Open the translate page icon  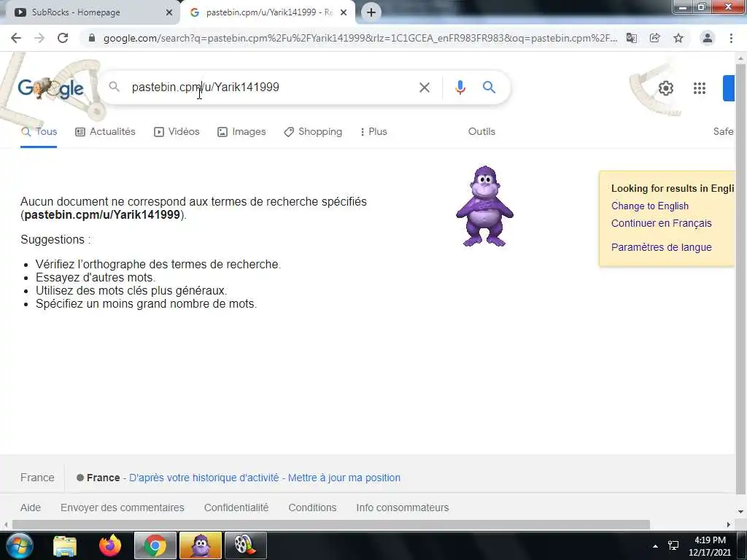click(x=632, y=38)
